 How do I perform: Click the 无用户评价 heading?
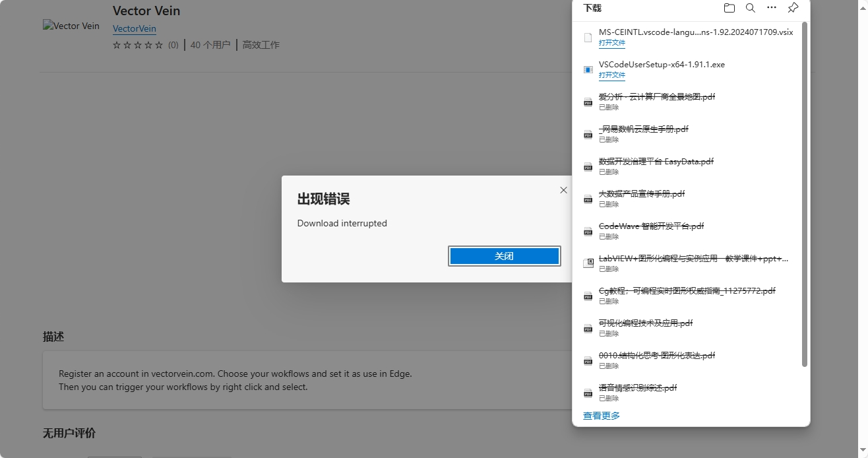[x=69, y=434]
